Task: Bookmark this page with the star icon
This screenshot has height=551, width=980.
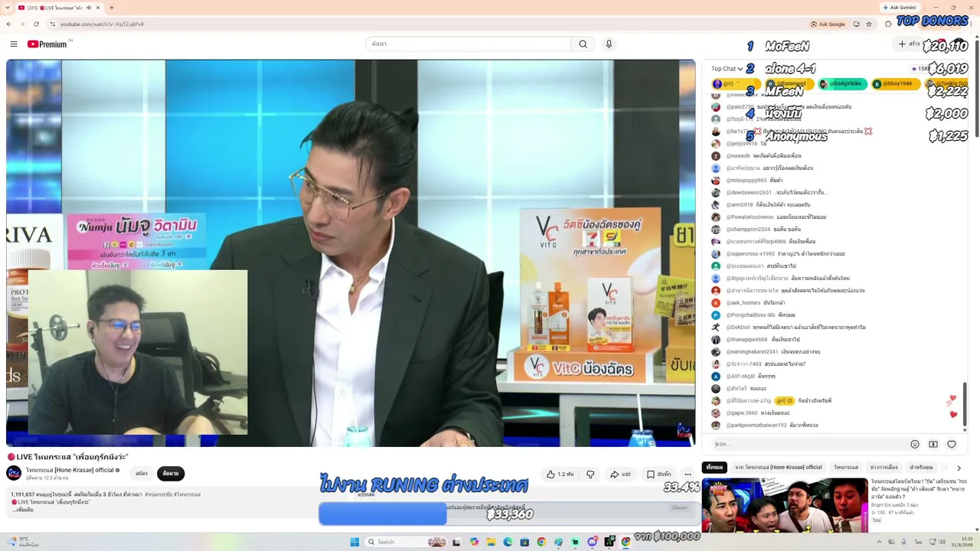Action: point(869,24)
